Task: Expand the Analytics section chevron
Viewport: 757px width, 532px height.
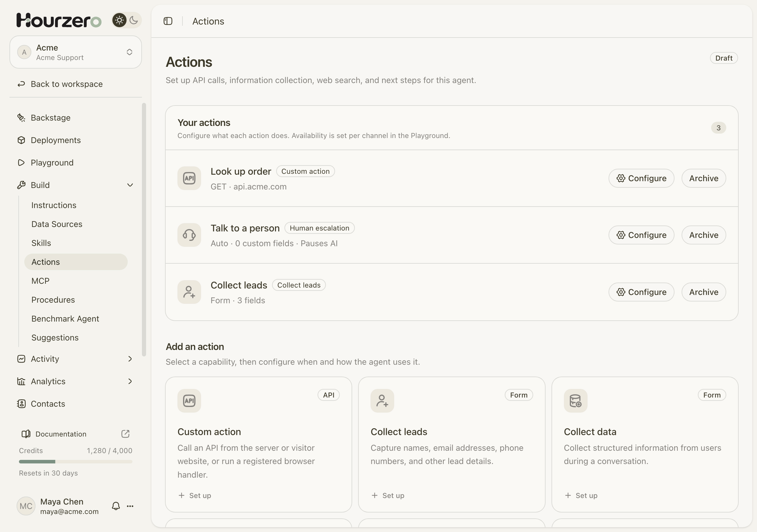Action: (130, 381)
